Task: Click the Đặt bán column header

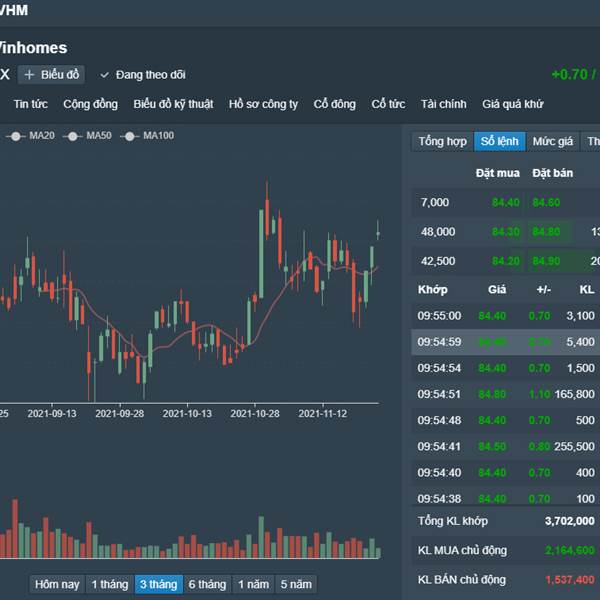Action: 553,173
